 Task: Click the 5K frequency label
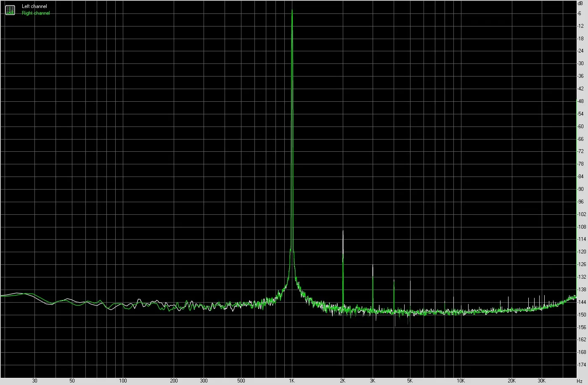[410, 381]
